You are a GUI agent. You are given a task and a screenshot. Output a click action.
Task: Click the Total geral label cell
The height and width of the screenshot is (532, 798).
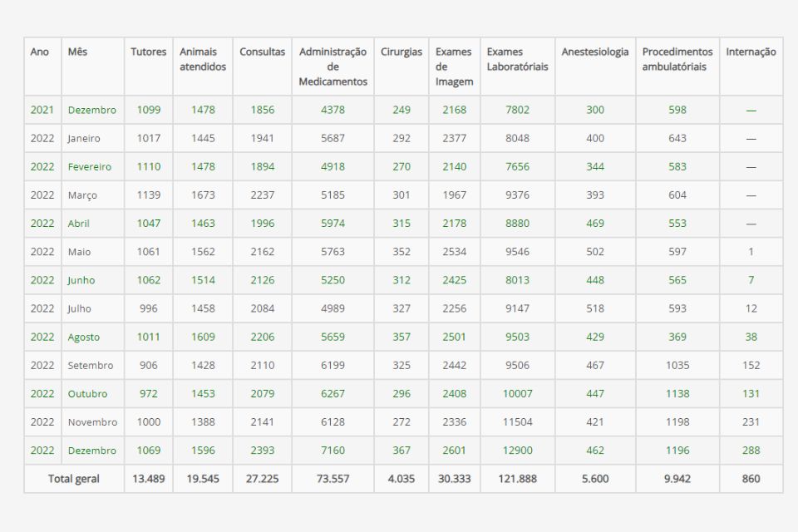click(x=74, y=479)
